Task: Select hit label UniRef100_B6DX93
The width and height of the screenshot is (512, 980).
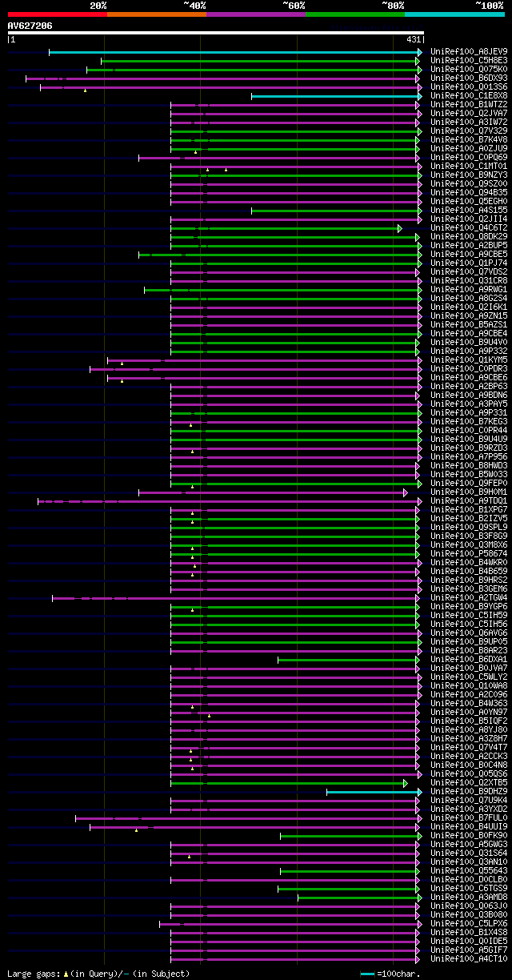Action: click(469, 78)
